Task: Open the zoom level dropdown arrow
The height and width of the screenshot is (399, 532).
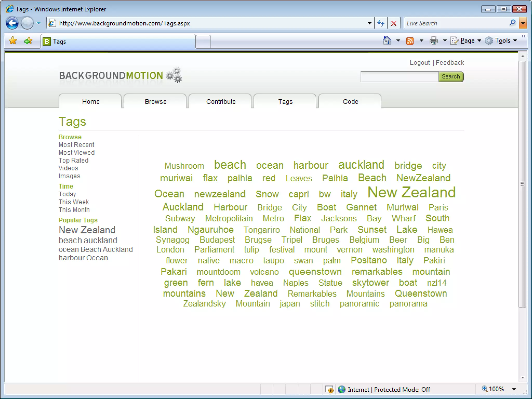Action: click(x=514, y=389)
